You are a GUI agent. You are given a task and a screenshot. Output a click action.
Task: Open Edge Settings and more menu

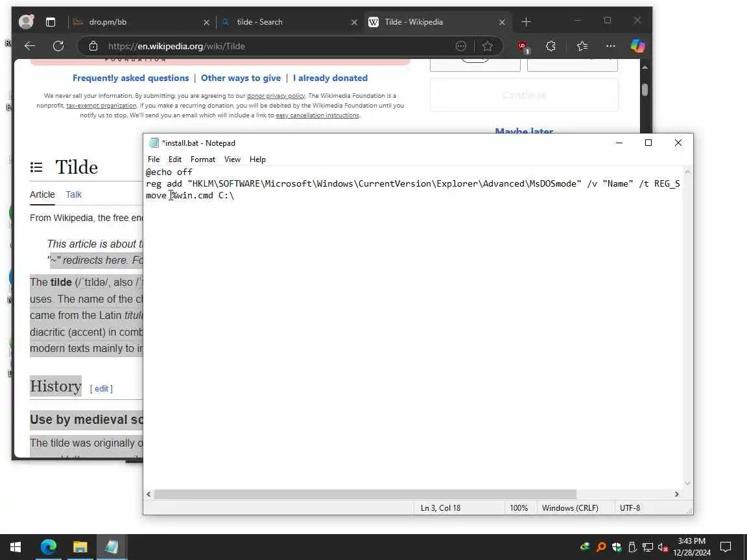tap(610, 46)
